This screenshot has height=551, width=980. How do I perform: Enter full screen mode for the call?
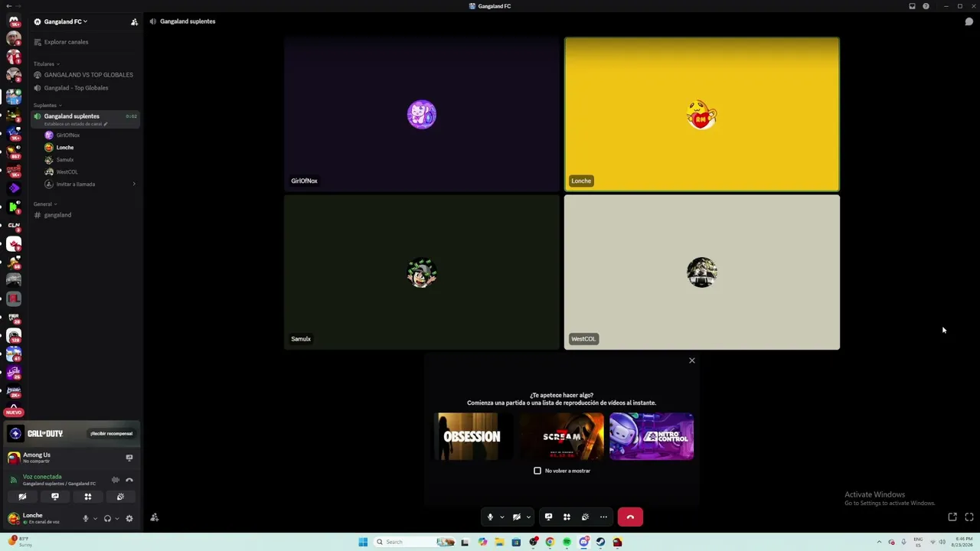[969, 517]
